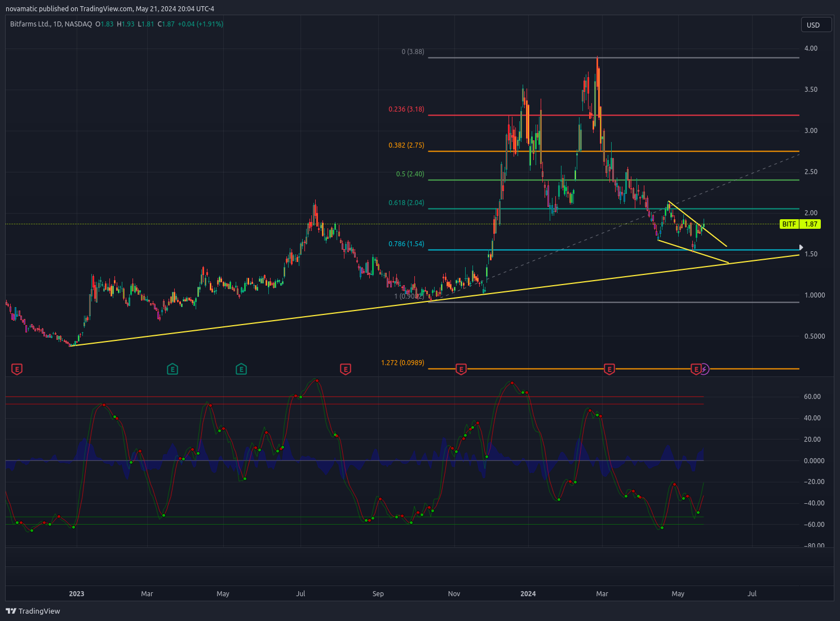
Task: Open the red earnings marker before 2023
Action: click(x=17, y=370)
